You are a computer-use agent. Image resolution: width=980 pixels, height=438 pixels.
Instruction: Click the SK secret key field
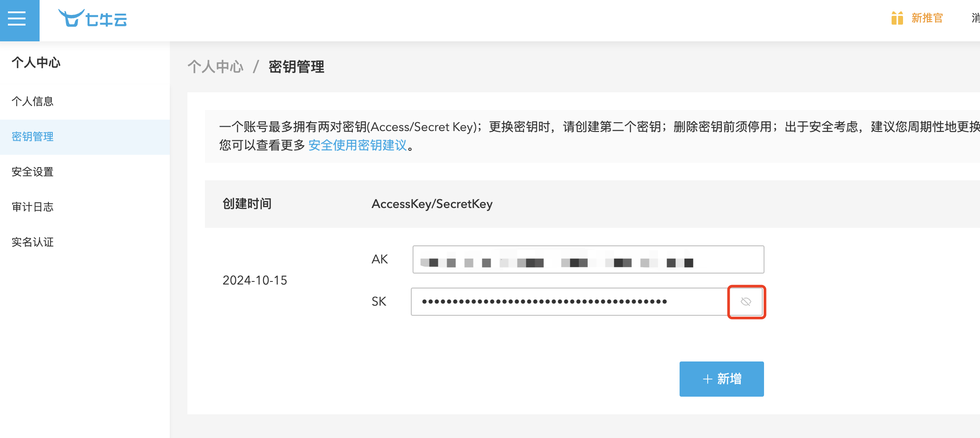[568, 302]
